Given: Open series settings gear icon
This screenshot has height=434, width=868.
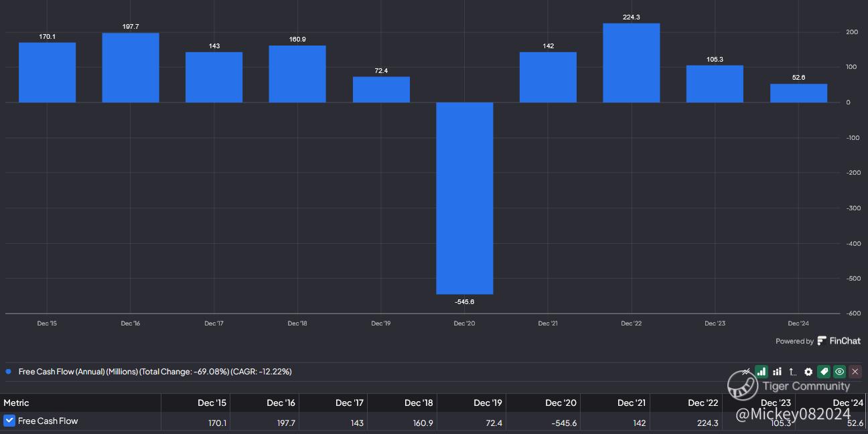Looking at the screenshot, I should (x=808, y=372).
